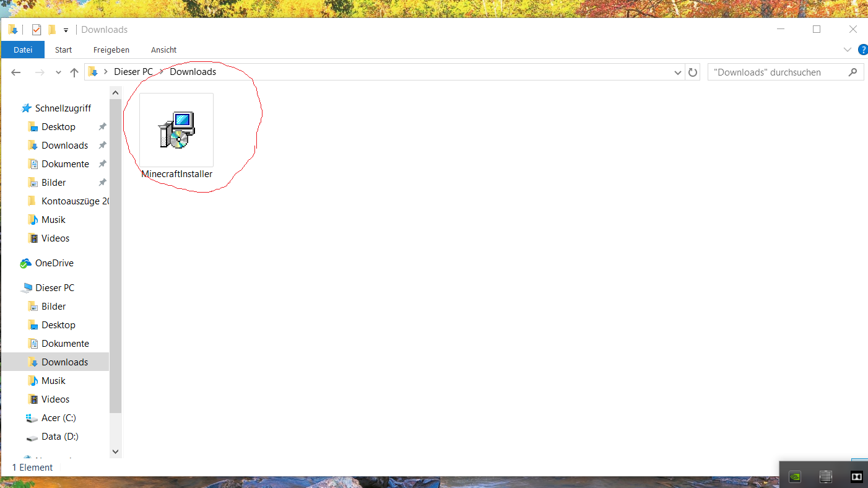Click the navigation pane scrollbar down arrow
Screen dimensions: 868x488
tap(115, 452)
